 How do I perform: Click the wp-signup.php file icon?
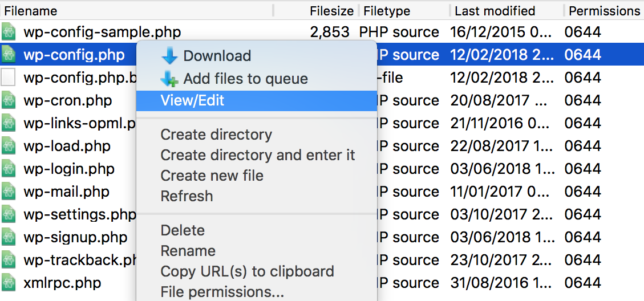click(8, 237)
